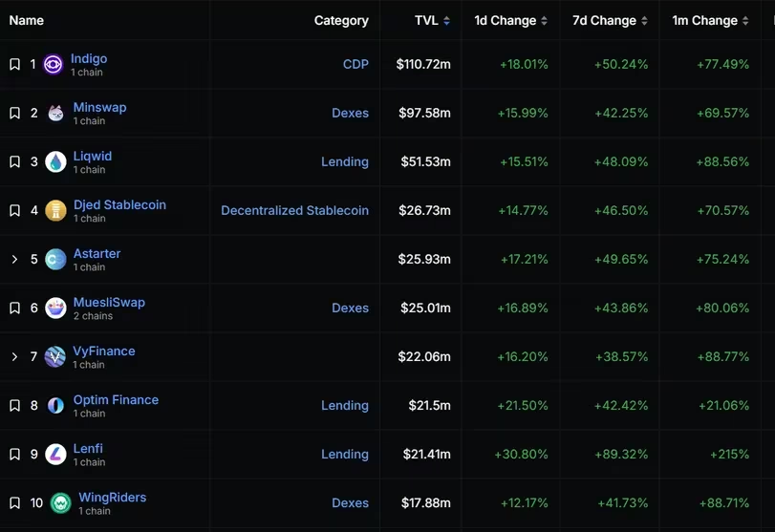Select the $26.73m TVL value
This screenshot has width=775, height=532.
424,210
